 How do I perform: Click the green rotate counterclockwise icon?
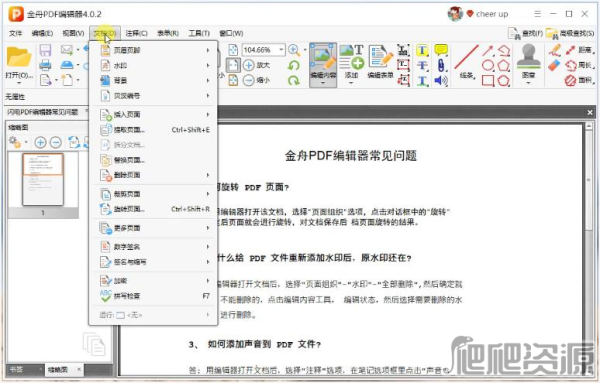click(x=293, y=65)
